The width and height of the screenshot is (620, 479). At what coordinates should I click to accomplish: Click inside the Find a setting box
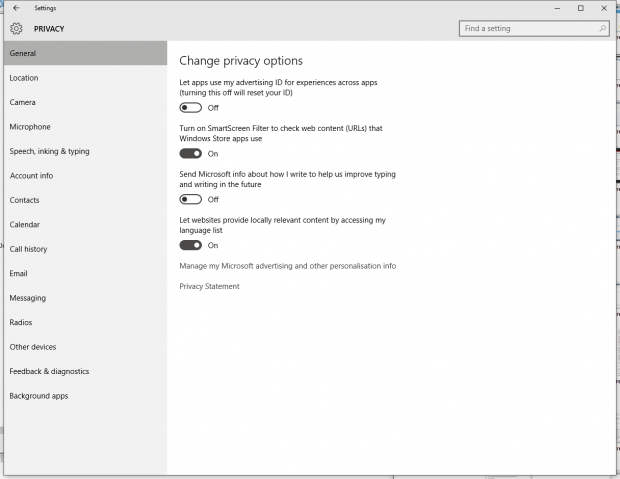pyautogui.click(x=534, y=28)
